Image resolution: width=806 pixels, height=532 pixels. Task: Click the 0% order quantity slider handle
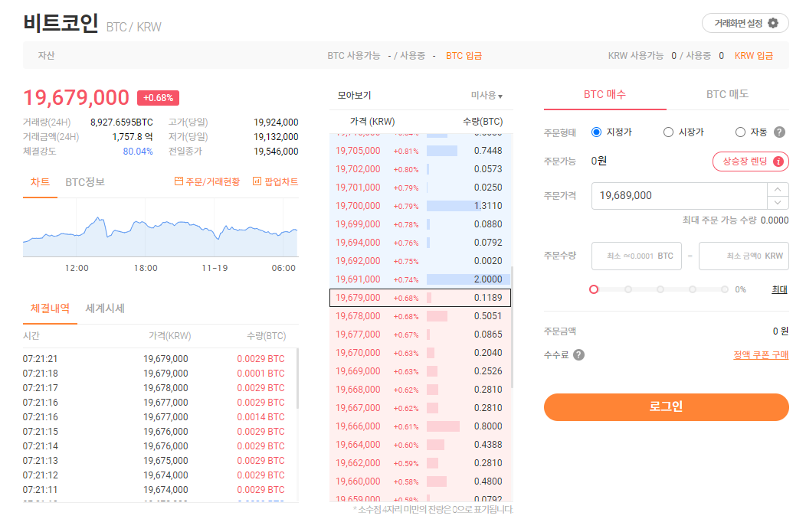(x=594, y=289)
